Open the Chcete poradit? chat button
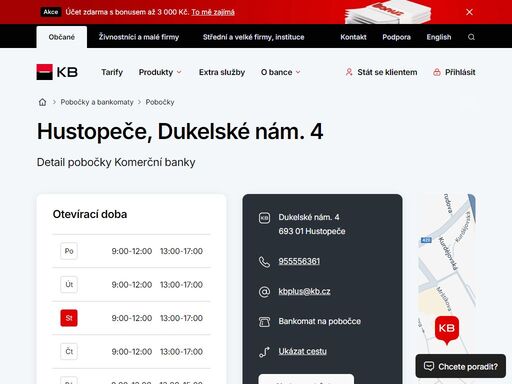Viewport: 512px width, 384px height. (460, 366)
